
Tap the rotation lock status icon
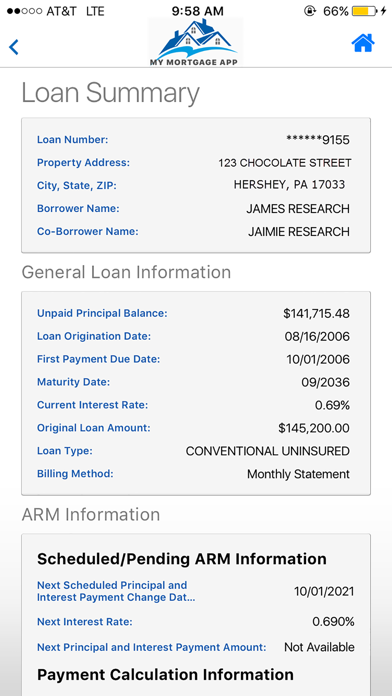point(309,11)
